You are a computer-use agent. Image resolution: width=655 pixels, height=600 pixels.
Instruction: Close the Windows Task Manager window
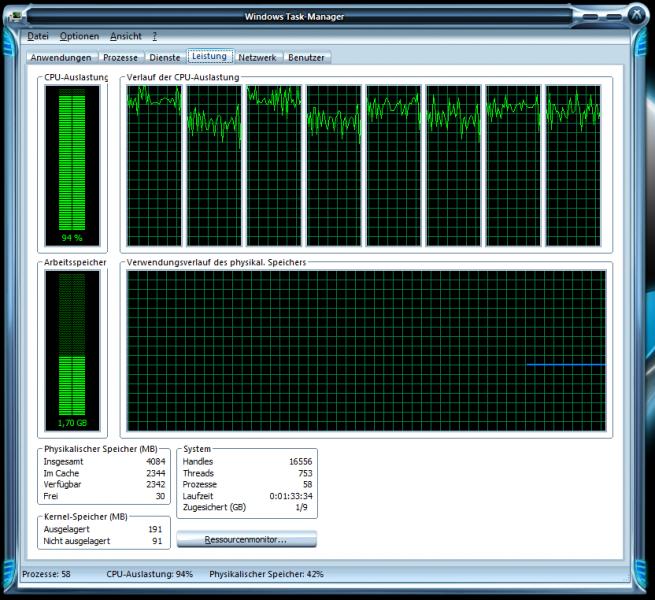pyautogui.click(x=637, y=15)
